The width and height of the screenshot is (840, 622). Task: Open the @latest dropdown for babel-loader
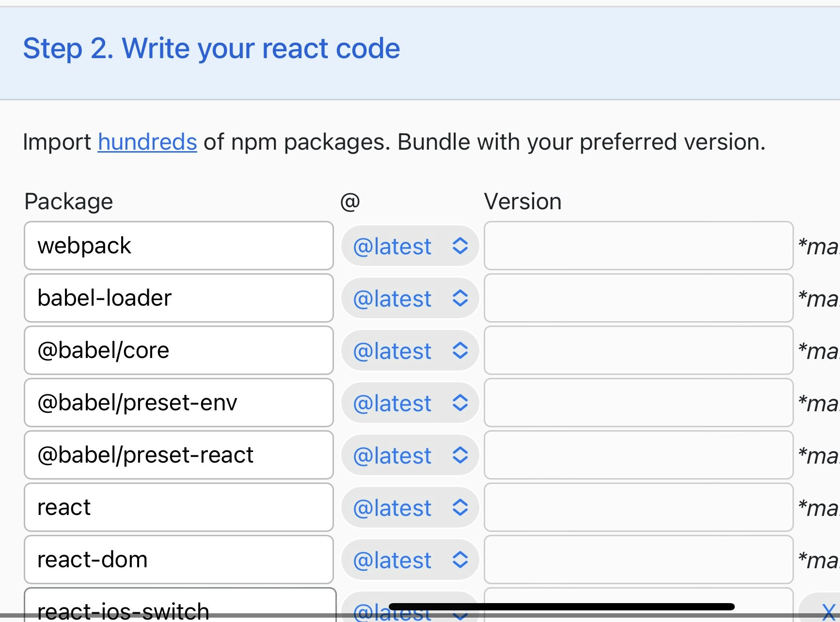410,298
